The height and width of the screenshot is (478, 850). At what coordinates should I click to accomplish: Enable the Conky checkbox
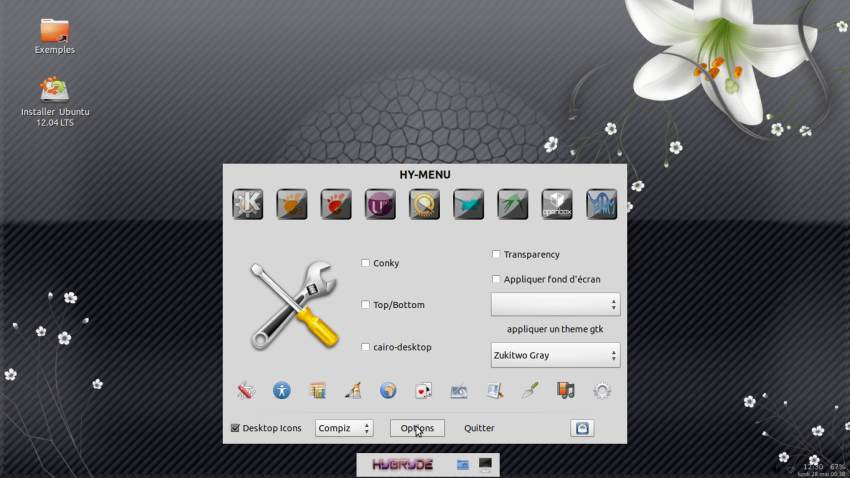pos(366,263)
